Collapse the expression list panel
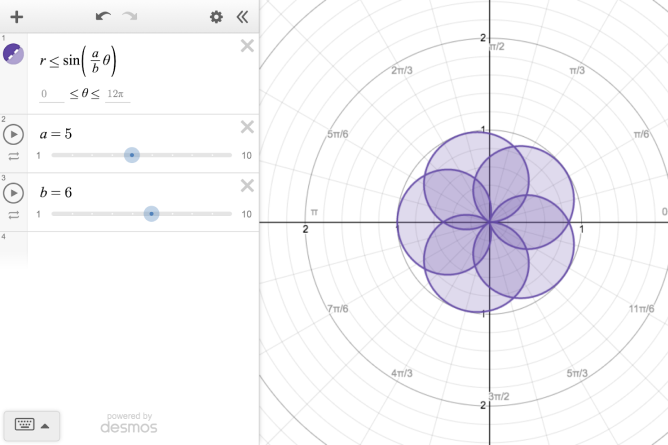This screenshot has height=445, width=668. [242, 17]
